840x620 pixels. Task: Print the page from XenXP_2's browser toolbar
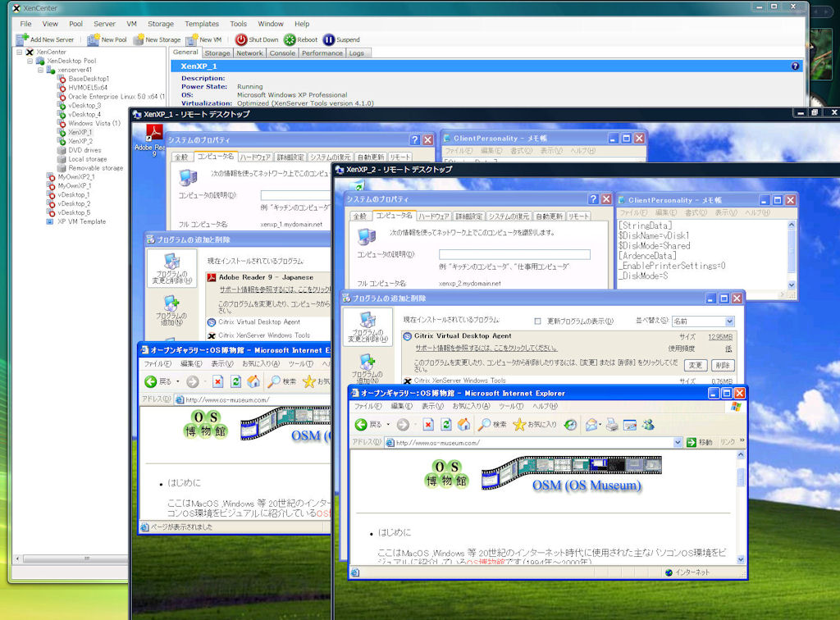click(x=612, y=425)
